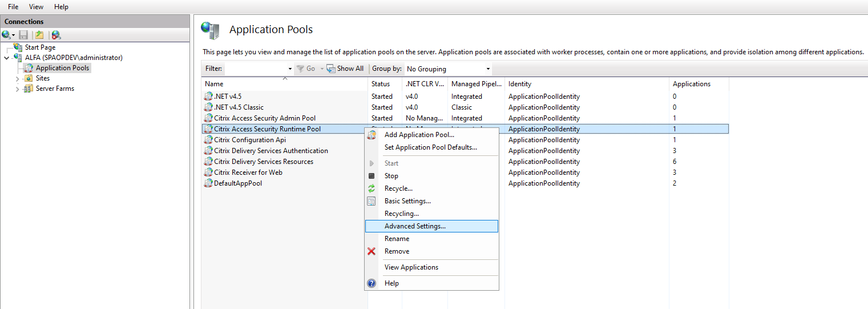Select Add Application Pool menu entry
Viewport: 868px width, 309px height.
coord(419,135)
